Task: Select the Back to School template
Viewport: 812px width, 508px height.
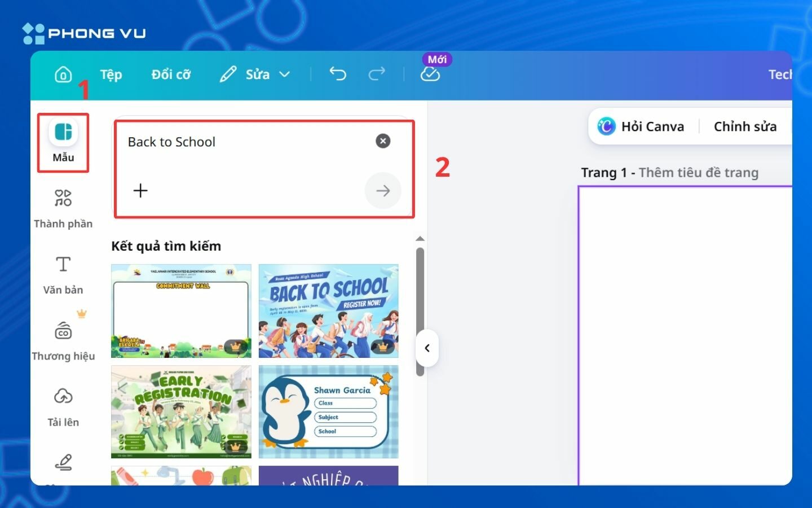Action: pos(328,311)
